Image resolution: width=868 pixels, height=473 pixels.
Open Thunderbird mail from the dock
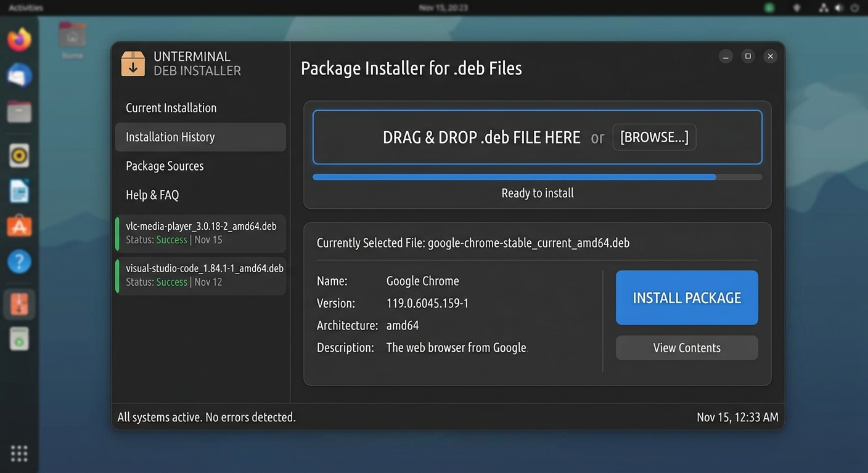pyautogui.click(x=19, y=76)
